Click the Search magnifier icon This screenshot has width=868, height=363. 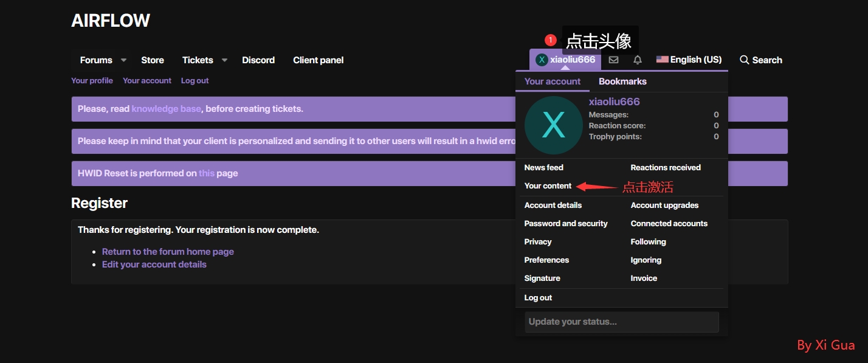click(744, 60)
